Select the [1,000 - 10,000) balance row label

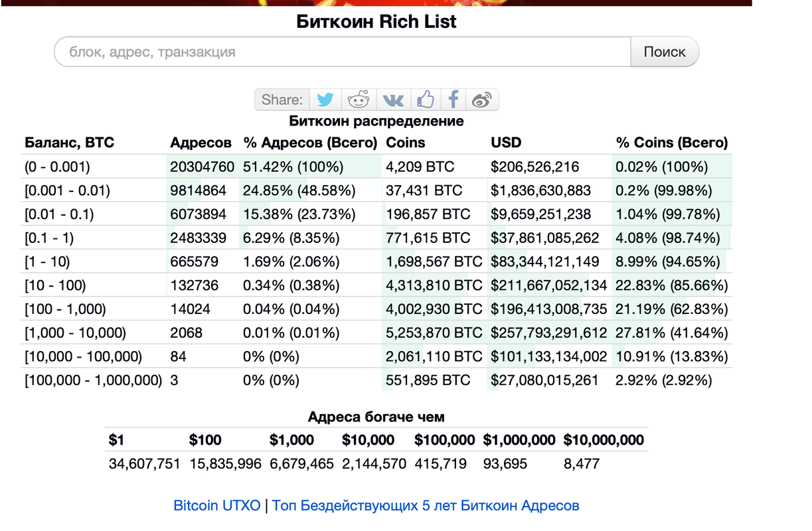pos(75,333)
